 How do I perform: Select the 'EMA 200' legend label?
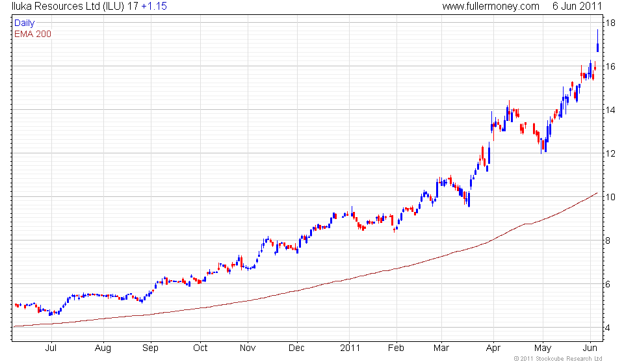point(33,34)
